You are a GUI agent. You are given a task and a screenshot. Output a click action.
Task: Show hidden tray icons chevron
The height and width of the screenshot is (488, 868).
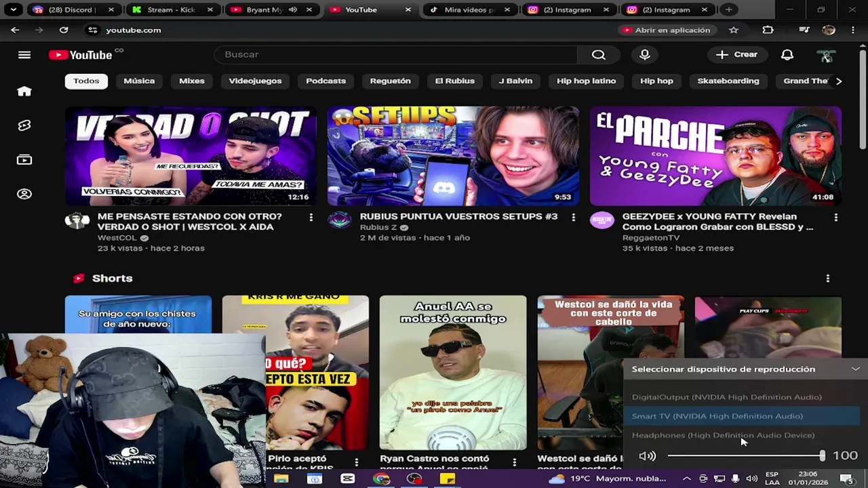tap(686, 479)
